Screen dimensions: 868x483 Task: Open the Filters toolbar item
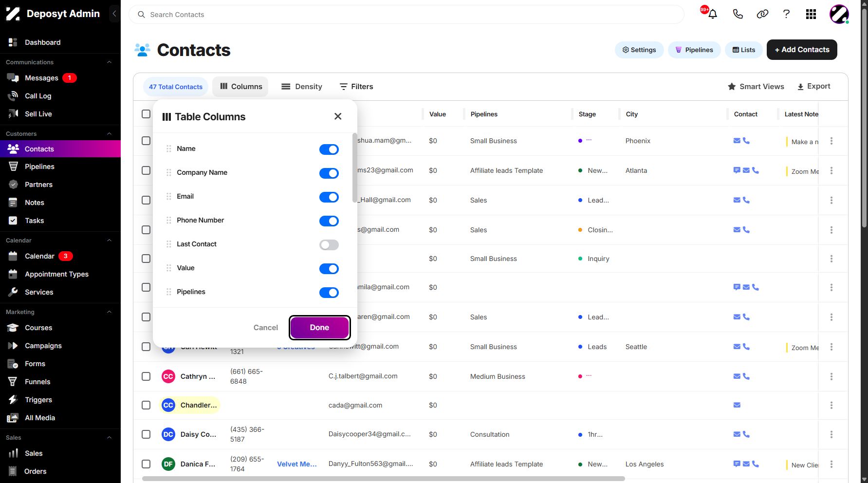point(356,87)
